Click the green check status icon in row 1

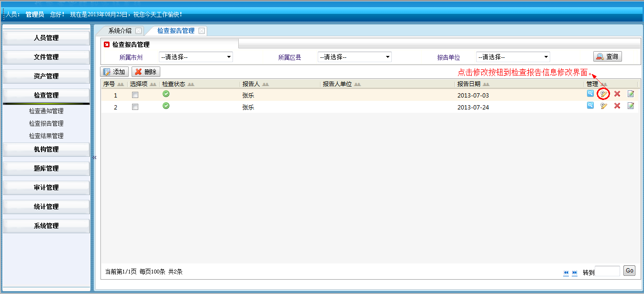[x=166, y=94]
